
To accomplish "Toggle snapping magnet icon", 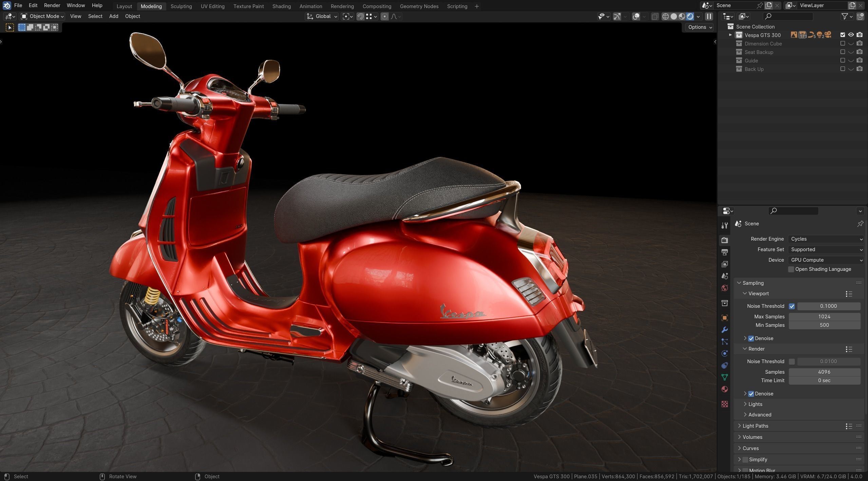I will pos(360,16).
